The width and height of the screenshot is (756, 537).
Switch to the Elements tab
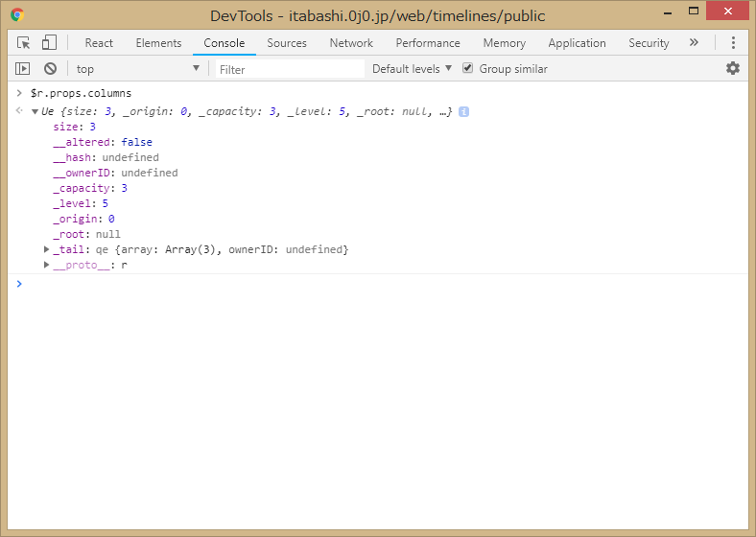click(158, 43)
